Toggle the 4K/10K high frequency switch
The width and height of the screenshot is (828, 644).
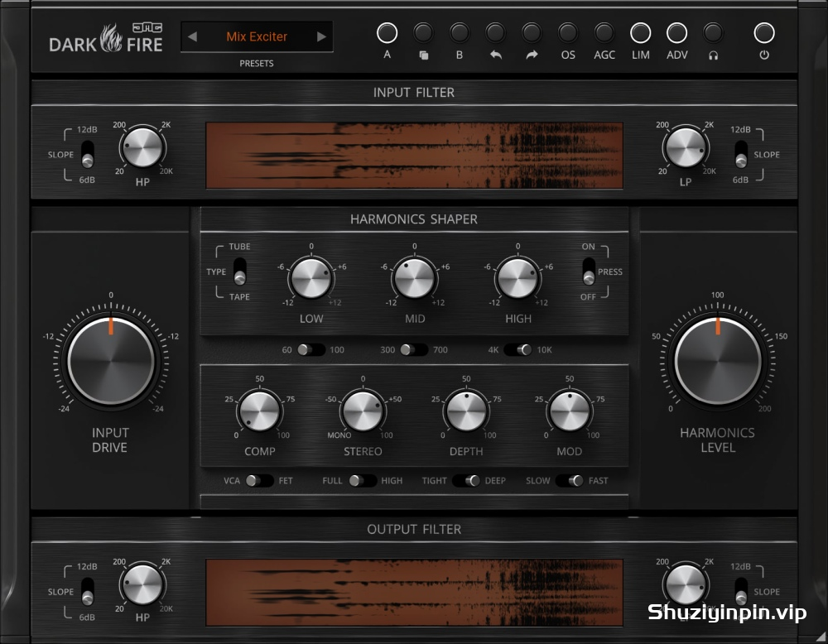point(517,349)
